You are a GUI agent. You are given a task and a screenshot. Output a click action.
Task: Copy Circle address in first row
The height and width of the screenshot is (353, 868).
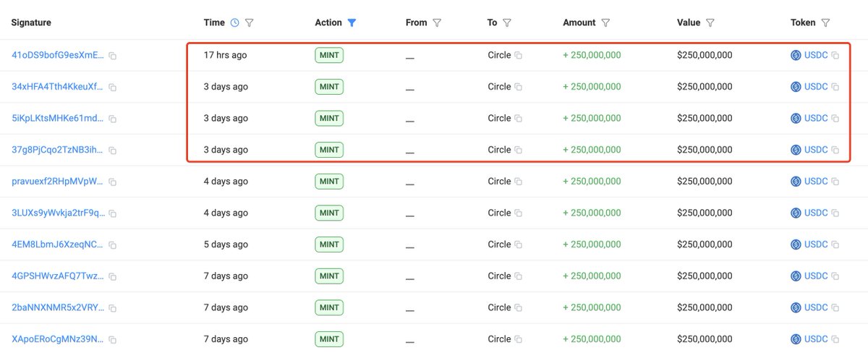tap(518, 56)
